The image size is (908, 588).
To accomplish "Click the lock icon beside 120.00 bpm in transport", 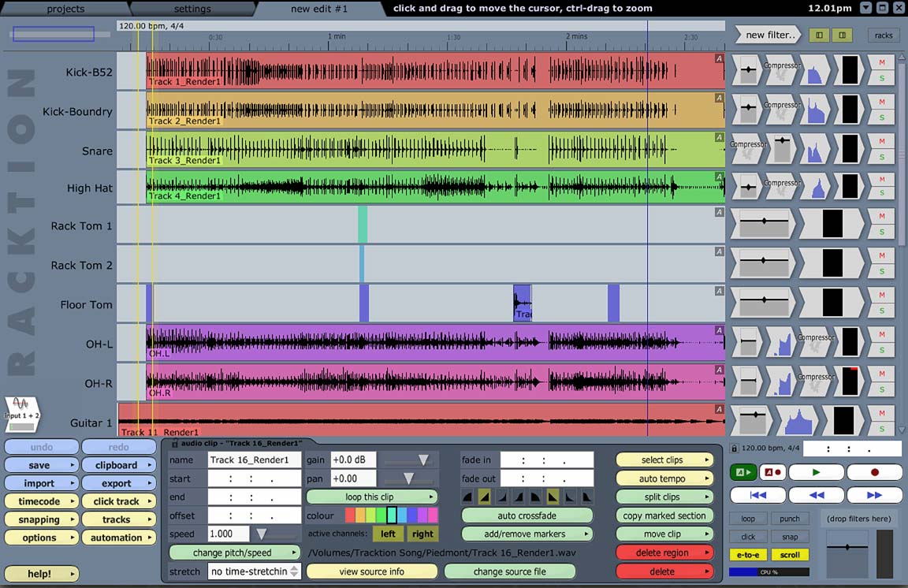I will coord(735,448).
